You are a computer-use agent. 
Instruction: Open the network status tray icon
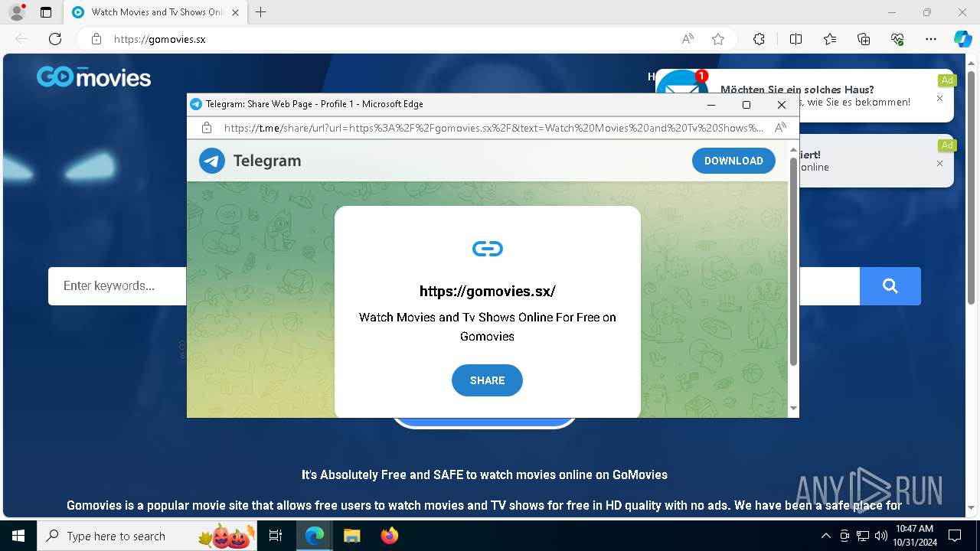(x=863, y=536)
